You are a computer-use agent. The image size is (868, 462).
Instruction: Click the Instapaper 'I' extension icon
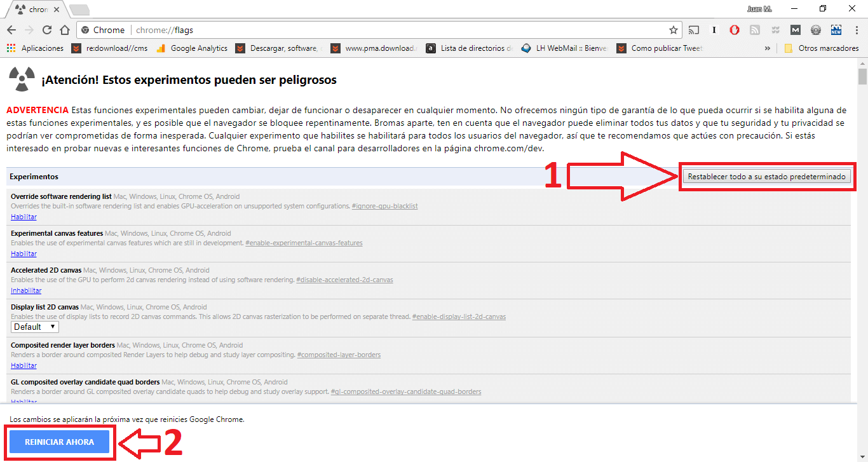click(714, 30)
